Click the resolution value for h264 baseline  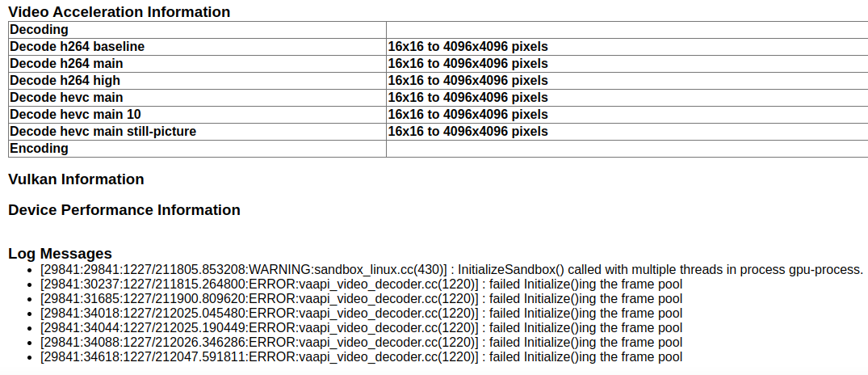click(x=468, y=47)
